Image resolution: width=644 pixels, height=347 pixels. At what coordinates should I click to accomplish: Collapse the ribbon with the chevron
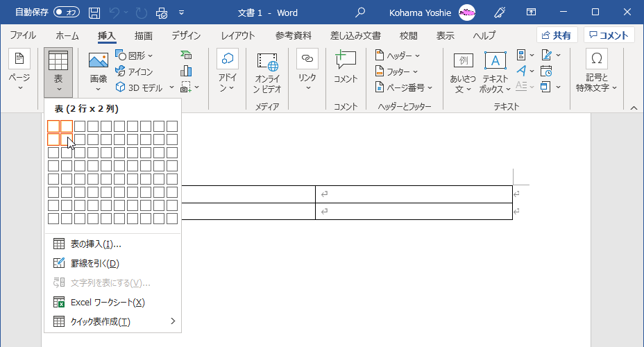[x=634, y=107]
